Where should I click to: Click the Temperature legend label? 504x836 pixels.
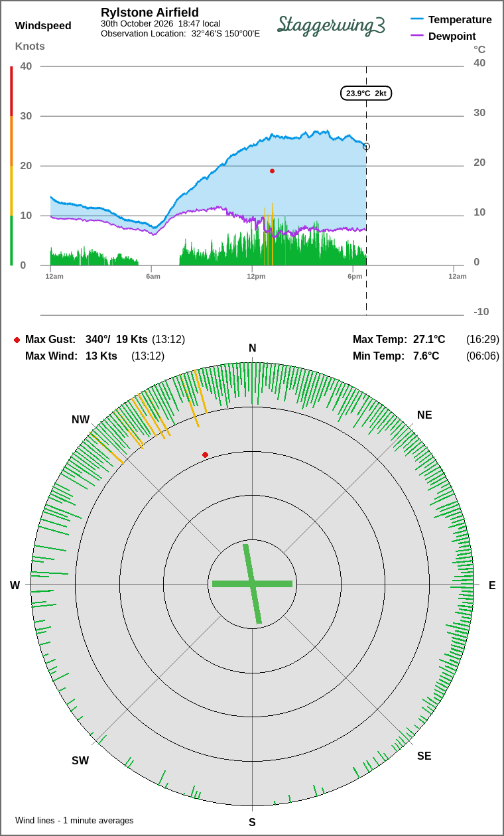point(460,20)
